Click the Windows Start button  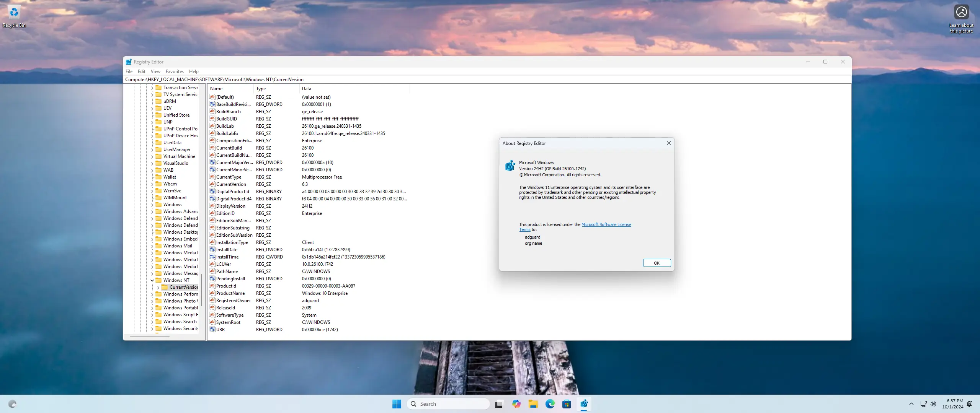tap(397, 404)
